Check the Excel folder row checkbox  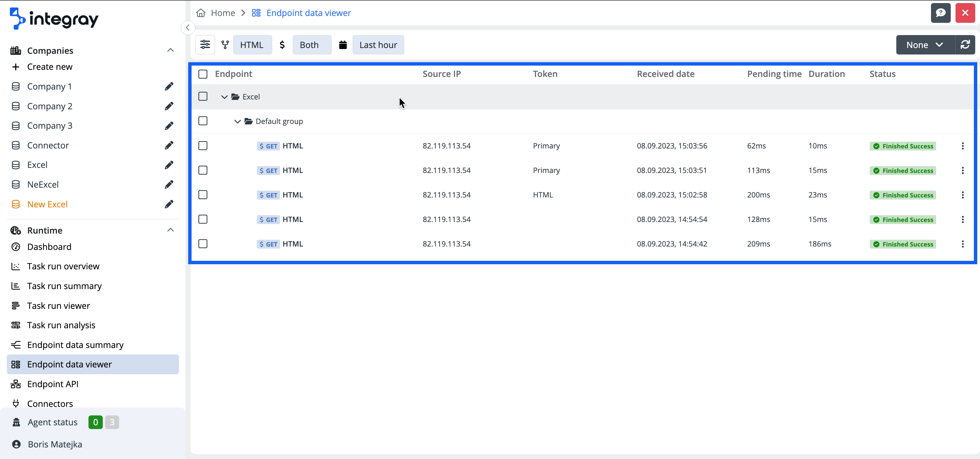click(203, 97)
